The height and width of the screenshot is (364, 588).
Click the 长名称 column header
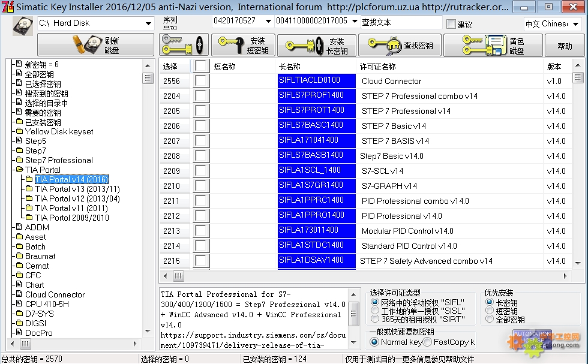point(289,67)
